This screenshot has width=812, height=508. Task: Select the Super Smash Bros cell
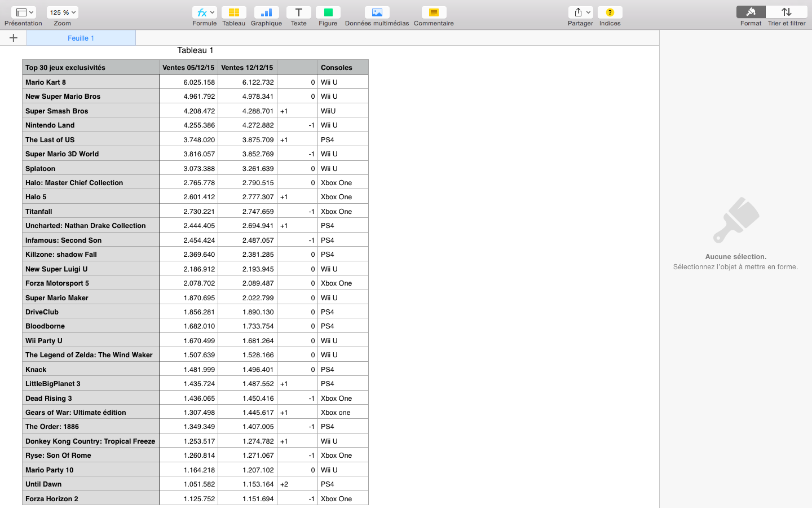pos(91,111)
